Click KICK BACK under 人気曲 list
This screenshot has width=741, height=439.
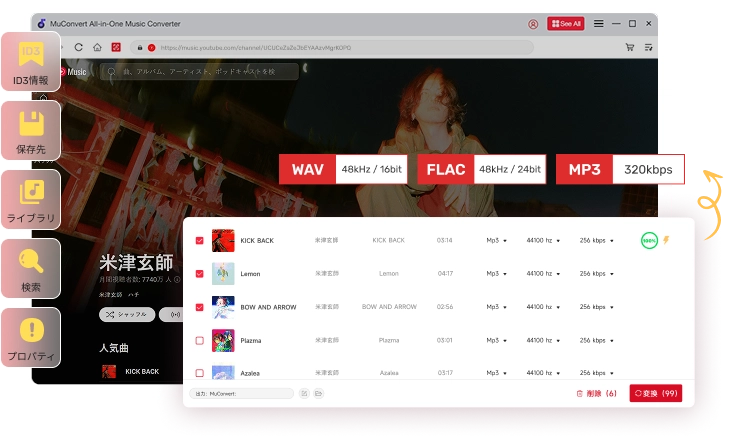point(142,371)
